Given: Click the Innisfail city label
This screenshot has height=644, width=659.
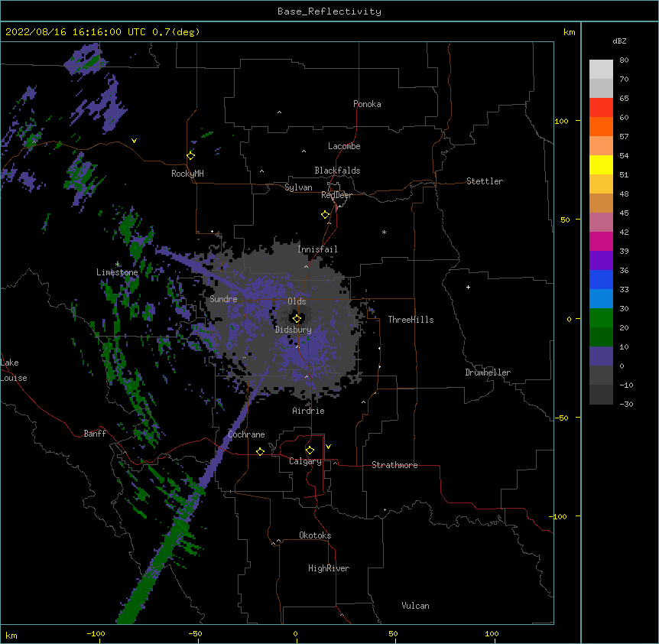Looking at the screenshot, I should pos(318,249).
